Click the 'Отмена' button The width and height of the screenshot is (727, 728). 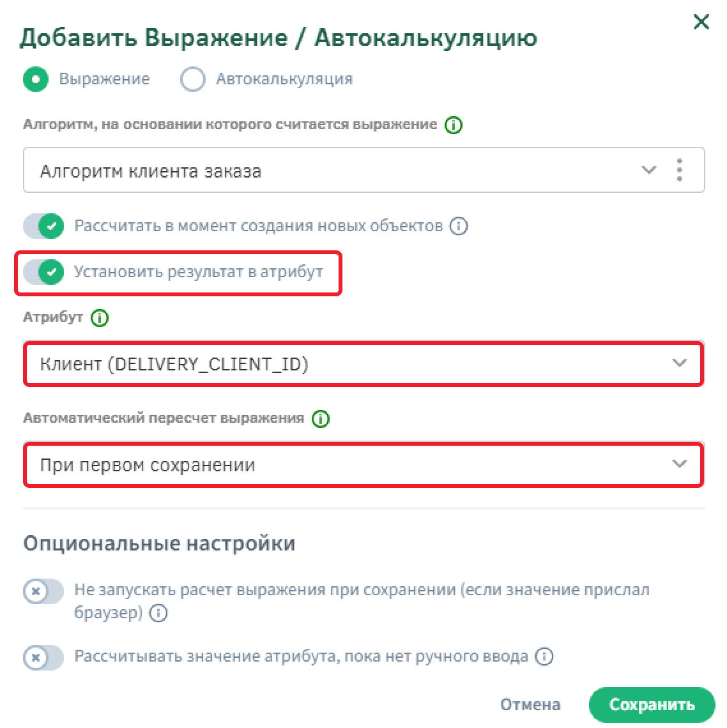click(x=530, y=704)
